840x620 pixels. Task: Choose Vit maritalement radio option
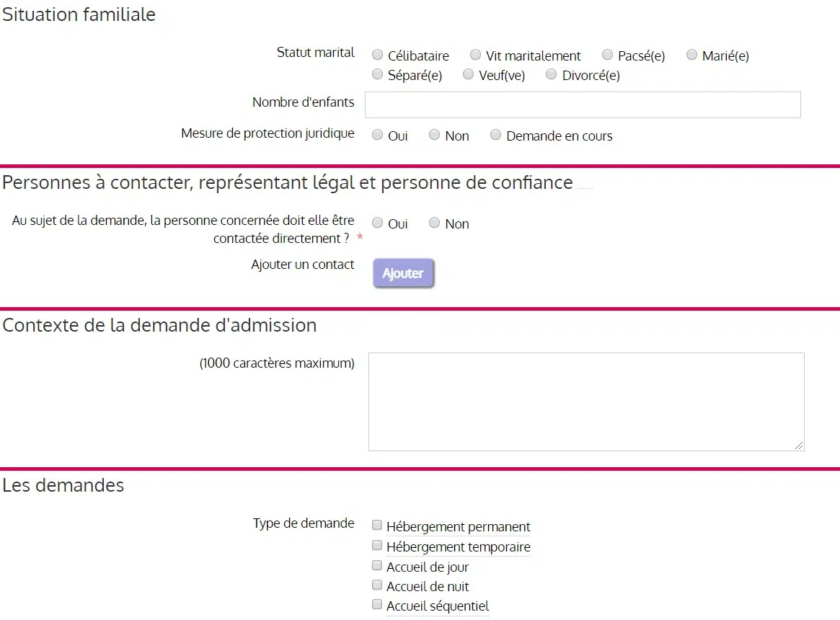tap(475, 55)
